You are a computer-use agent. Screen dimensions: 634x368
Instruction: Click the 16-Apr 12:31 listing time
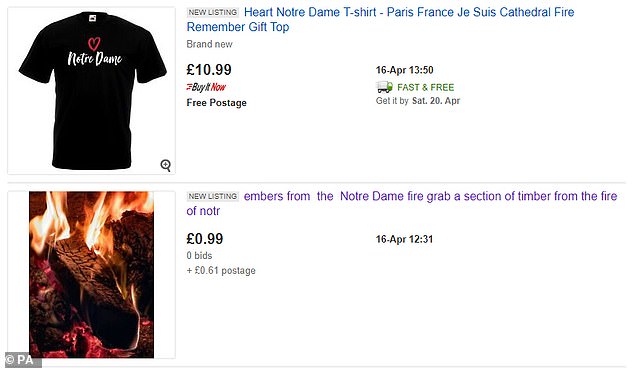tap(404, 239)
